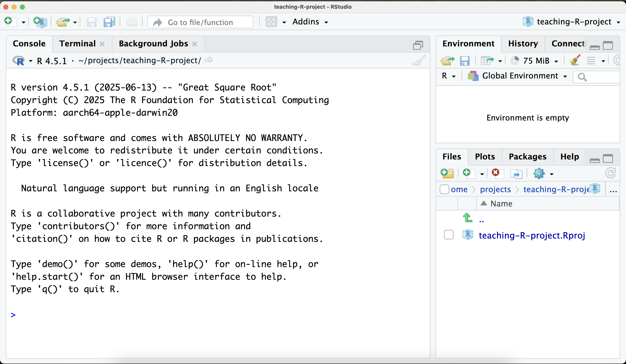Image resolution: width=626 pixels, height=364 pixels.
Task: Switch to the Packages tab
Action: click(x=528, y=157)
